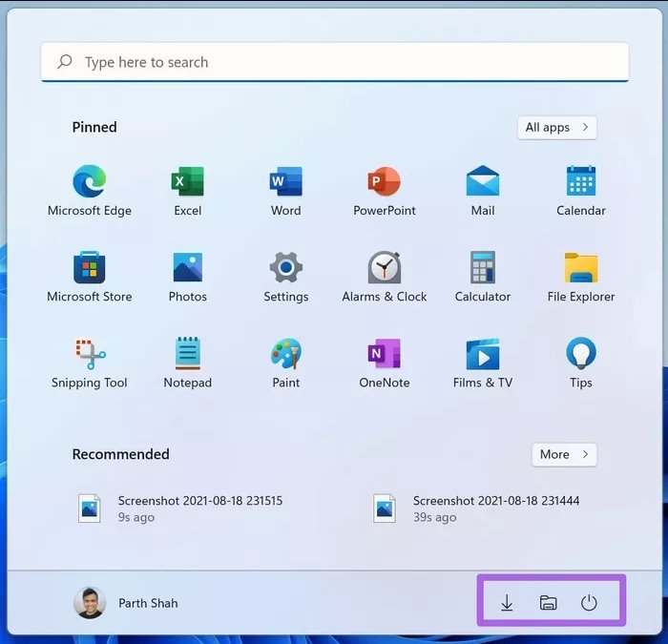Open the Calendar app
This screenshot has height=644, width=668.
coord(581,192)
